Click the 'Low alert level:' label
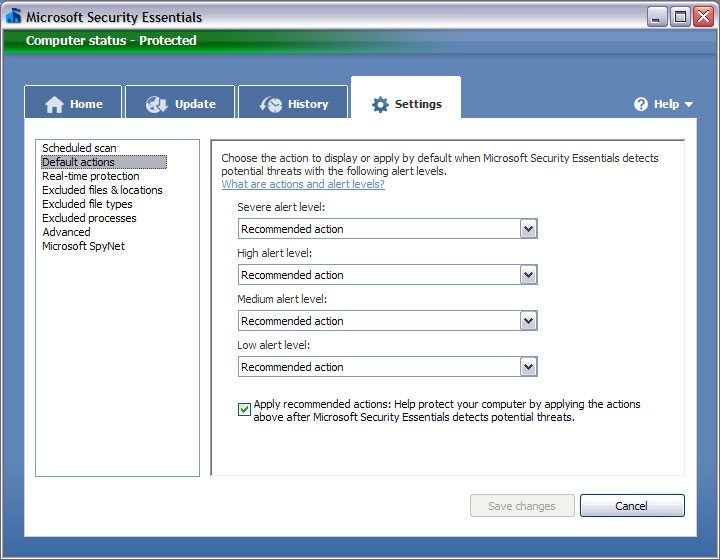 [274, 345]
